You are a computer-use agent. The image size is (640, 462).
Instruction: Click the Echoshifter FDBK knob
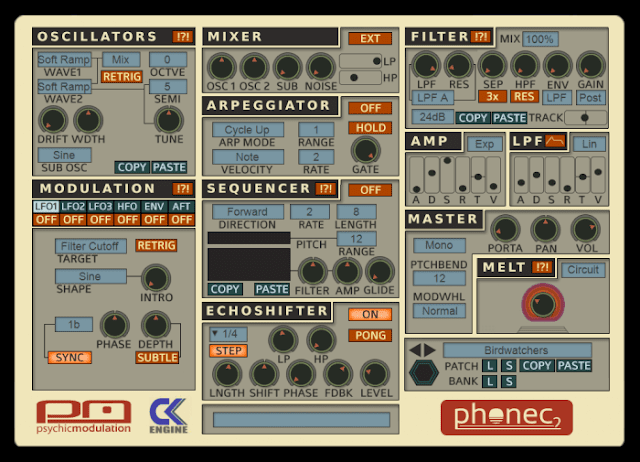[338, 374]
